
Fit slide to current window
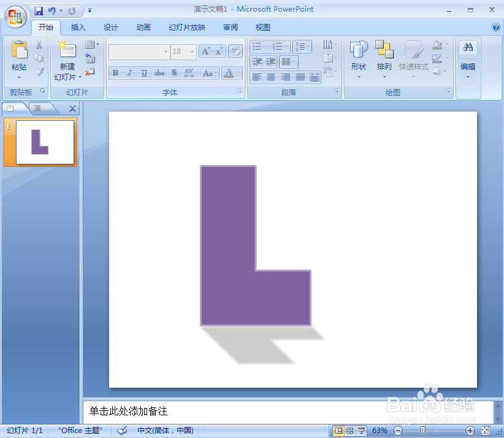tap(486, 430)
